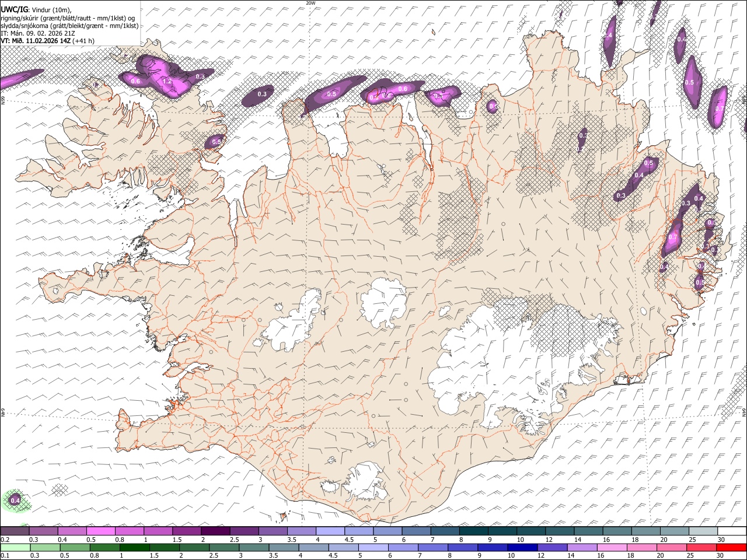Click the white top-row swatch labeled 30
The width and height of the screenshot is (747, 560).
732,531
